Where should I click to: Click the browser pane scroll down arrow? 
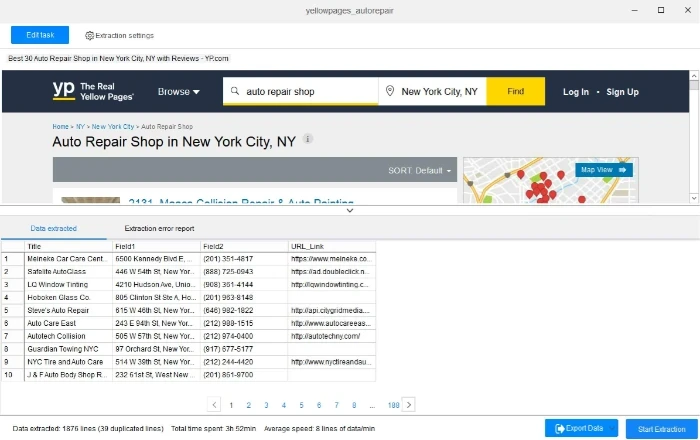(694, 198)
